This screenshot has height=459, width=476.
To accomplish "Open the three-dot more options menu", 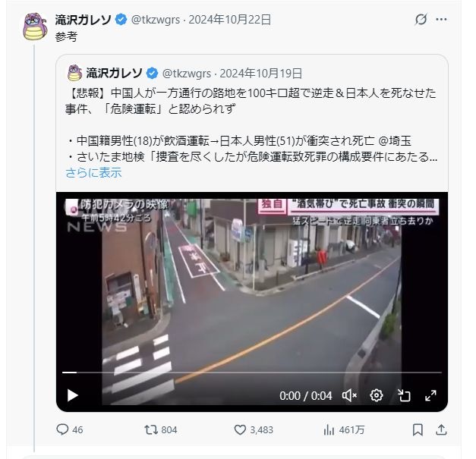I will [441, 20].
